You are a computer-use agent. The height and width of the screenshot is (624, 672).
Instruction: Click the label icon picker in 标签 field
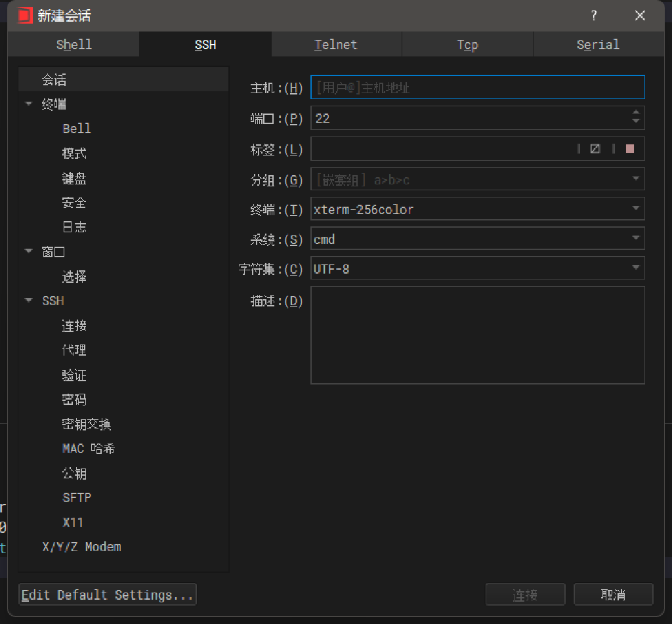595,149
